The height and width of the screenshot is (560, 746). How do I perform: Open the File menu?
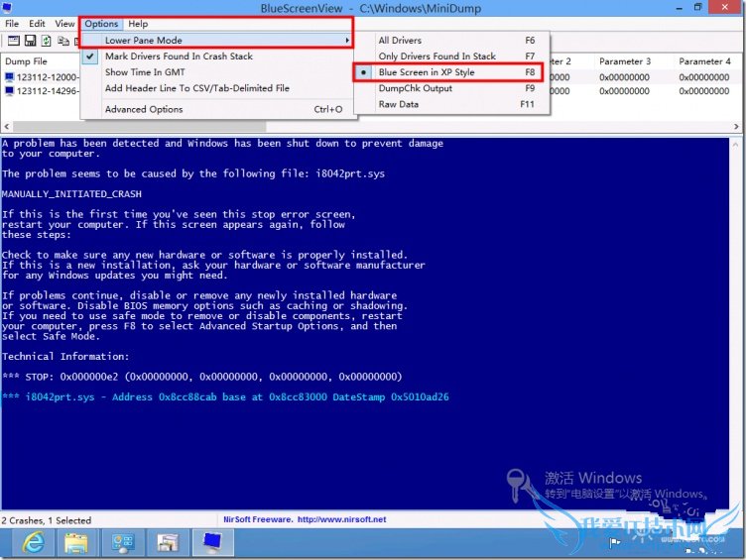[12, 24]
